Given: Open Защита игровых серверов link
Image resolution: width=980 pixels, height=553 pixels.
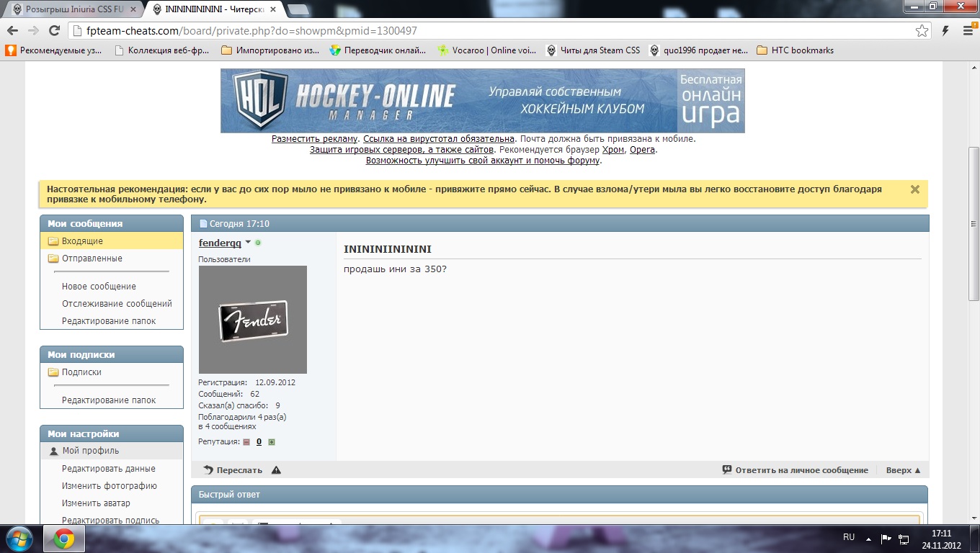Looking at the screenshot, I should point(402,150).
